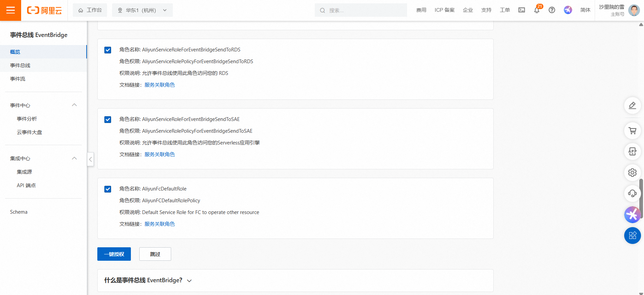
Task: Click scrollbar up arrow
Action: (x=641, y=25)
